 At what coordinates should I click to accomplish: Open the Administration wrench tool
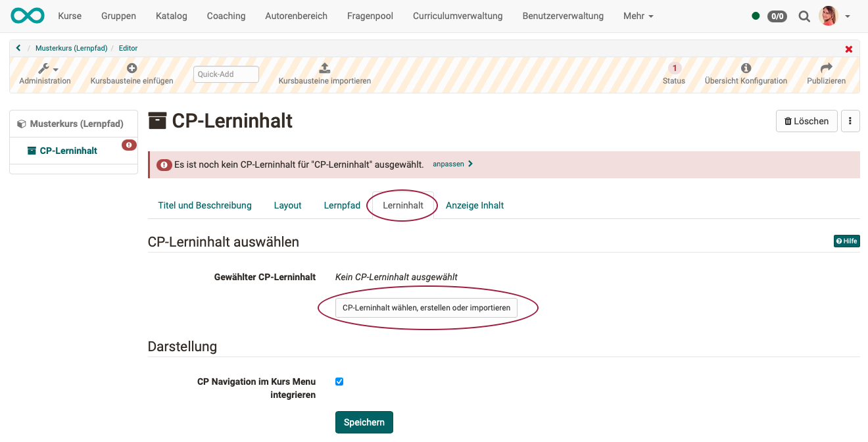pyautogui.click(x=45, y=68)
